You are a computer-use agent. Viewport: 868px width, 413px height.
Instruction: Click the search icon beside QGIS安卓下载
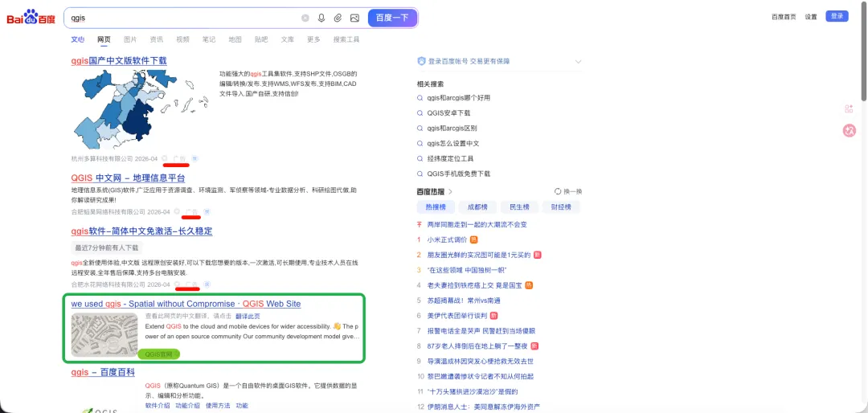pos(420,113)
